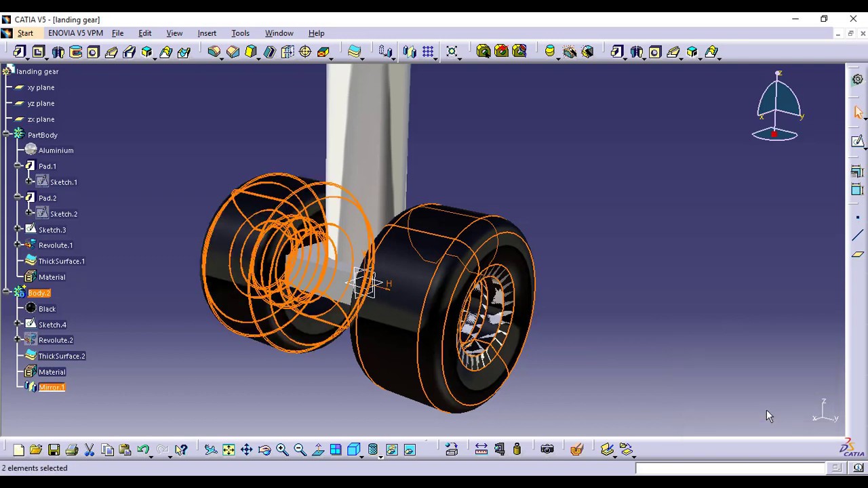Select the Line tool on right toolbar
Screen dimensions: 868x488
click(858, 236)
